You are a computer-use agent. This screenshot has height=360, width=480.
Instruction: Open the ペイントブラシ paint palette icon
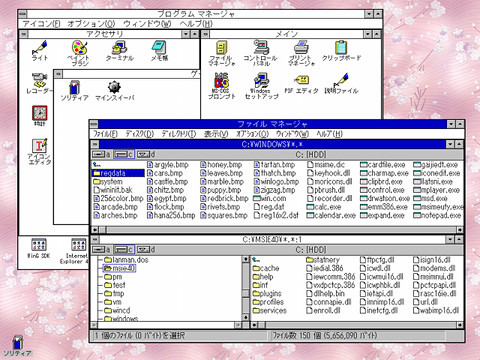[79, 48]
